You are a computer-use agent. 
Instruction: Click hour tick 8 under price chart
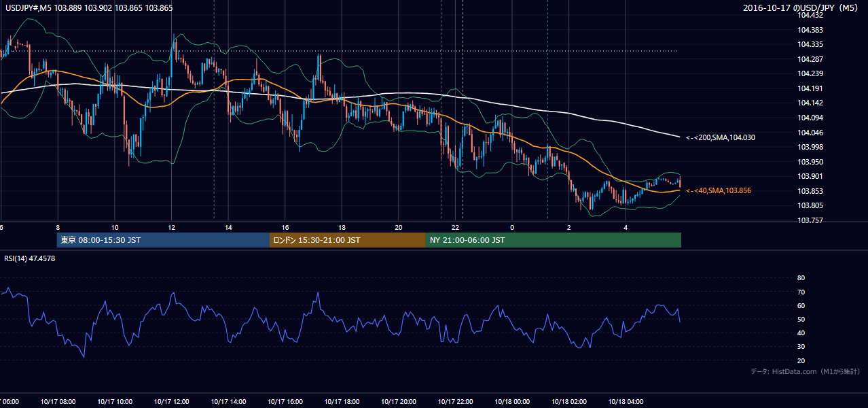[x=58, y=227]
